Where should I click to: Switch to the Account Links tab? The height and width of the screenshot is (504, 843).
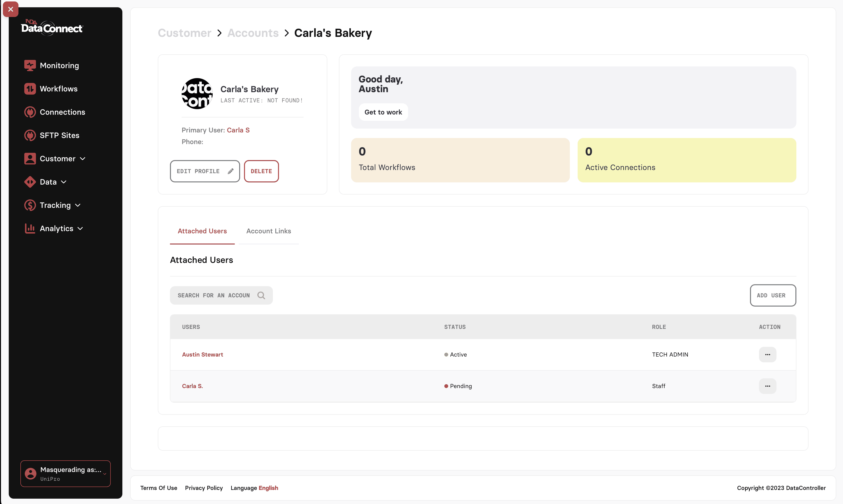pyautogui.click(x=269, y=231)
